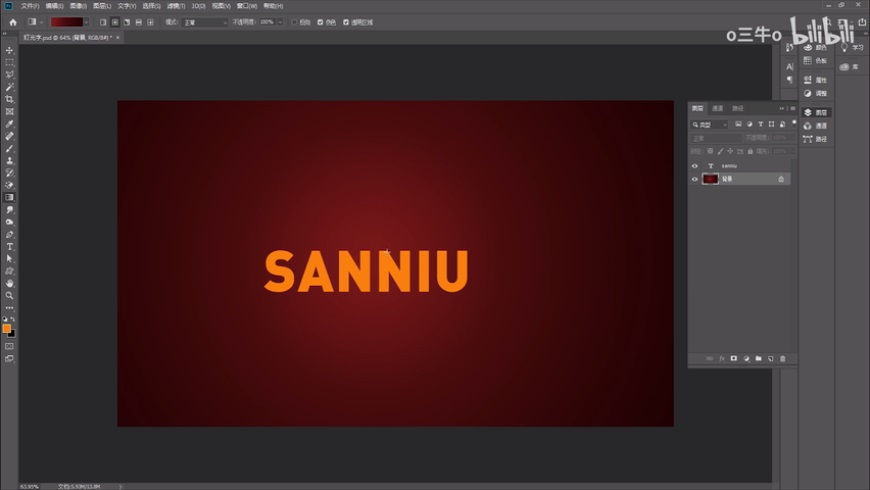Click the delete layer trash icon
Image resolution: width=870 pixels, height=490 pixels.
coord(782,358)
